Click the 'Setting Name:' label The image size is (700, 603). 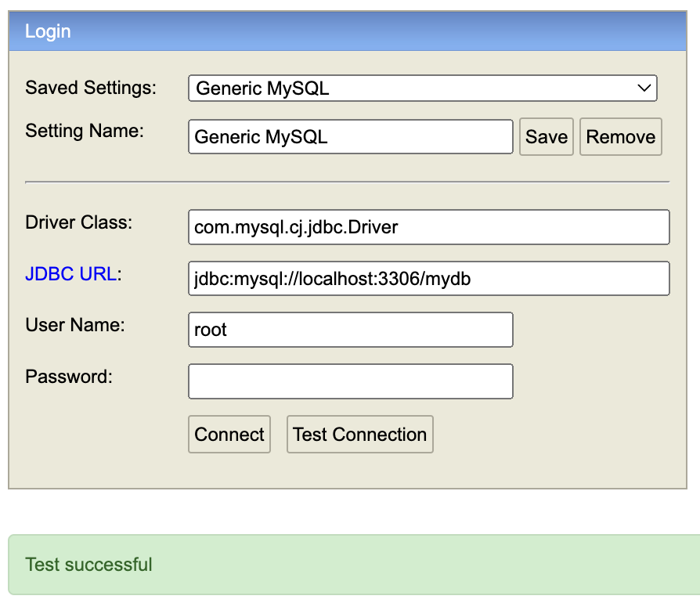pos(85,131)
